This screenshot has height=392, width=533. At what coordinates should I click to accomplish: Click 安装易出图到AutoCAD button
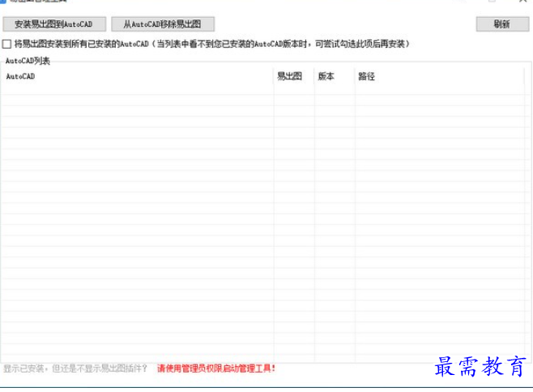coord(54,24)
